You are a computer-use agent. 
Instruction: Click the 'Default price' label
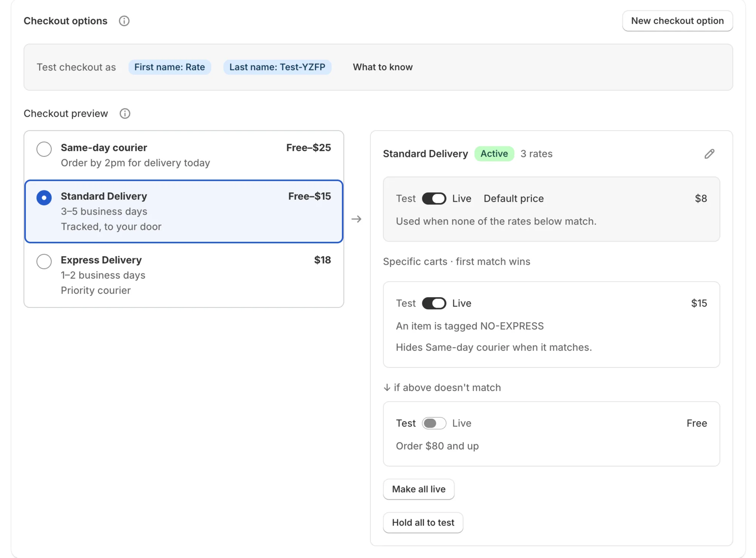pos(514,199)
